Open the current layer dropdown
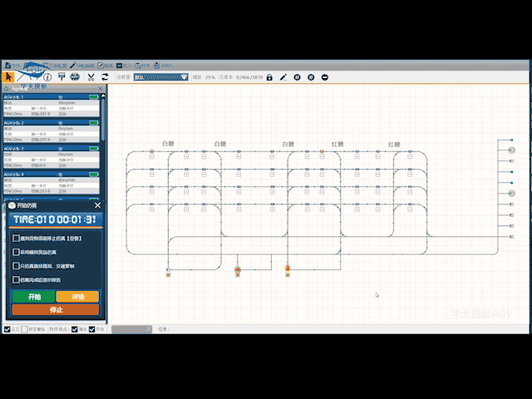Screen dimensions: 532x399 point(161,77)
